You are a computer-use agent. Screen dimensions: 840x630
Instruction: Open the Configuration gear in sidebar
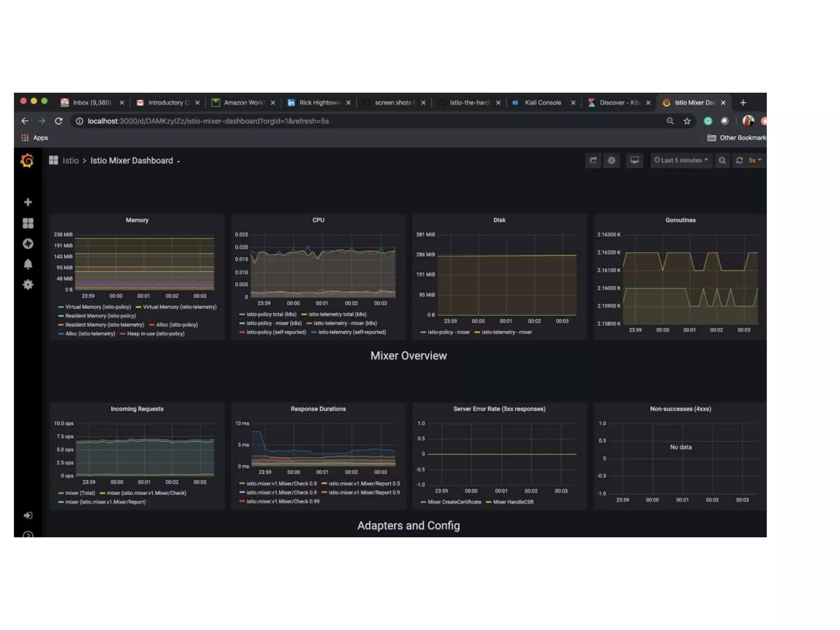click(x=28, y=285)
